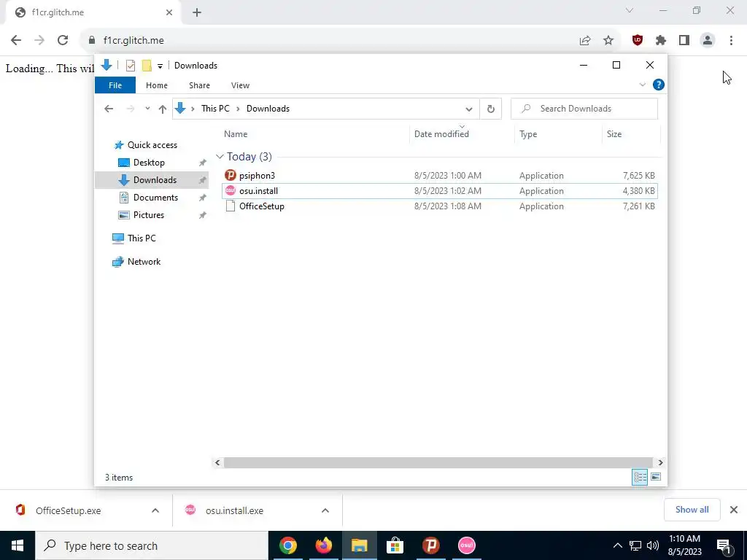747x560 pixels.
Task: Open Explorer help question mark icon
Action: (659, 85)
